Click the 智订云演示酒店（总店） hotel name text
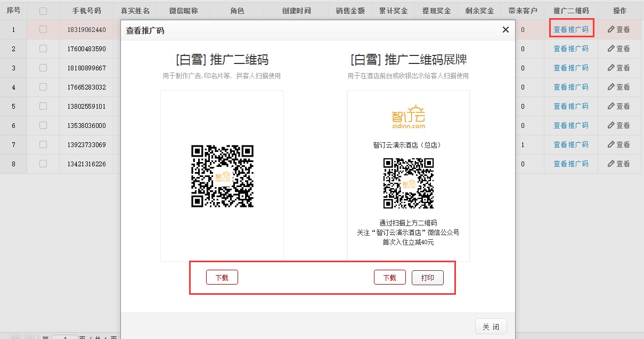Screen dimensions: 644x339 [409, 145]
